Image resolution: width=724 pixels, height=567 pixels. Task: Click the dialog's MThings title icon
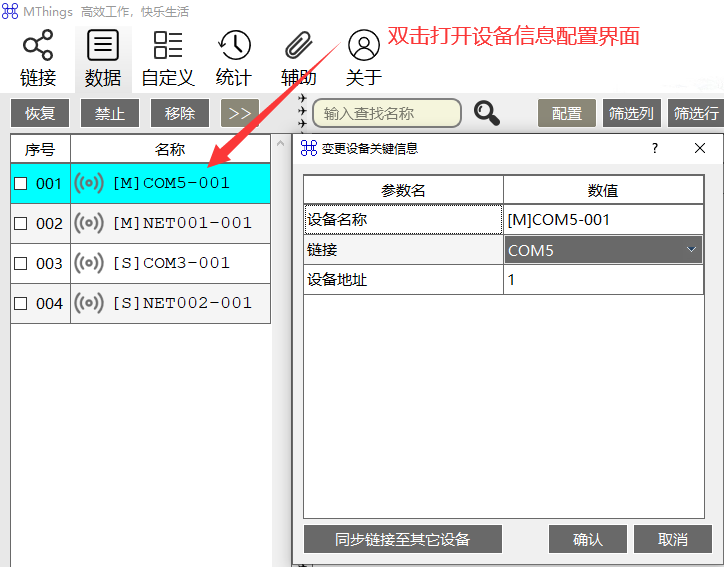point(308,148)
